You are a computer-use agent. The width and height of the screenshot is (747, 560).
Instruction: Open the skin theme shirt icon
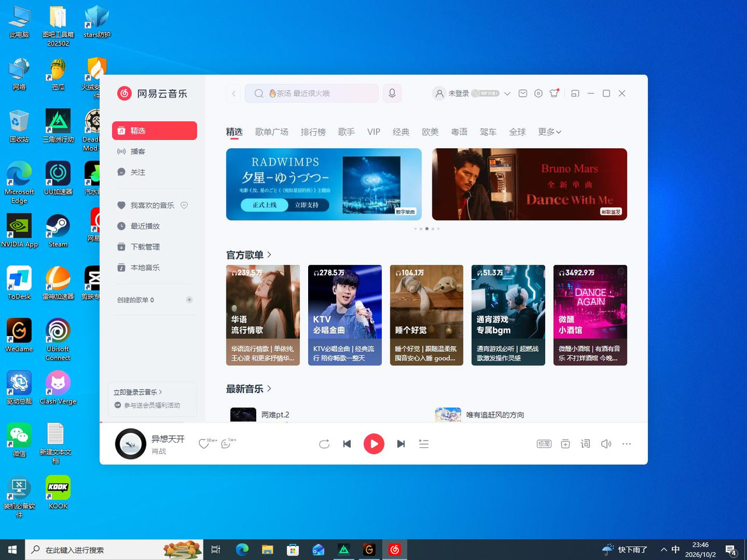pos(554,93)
